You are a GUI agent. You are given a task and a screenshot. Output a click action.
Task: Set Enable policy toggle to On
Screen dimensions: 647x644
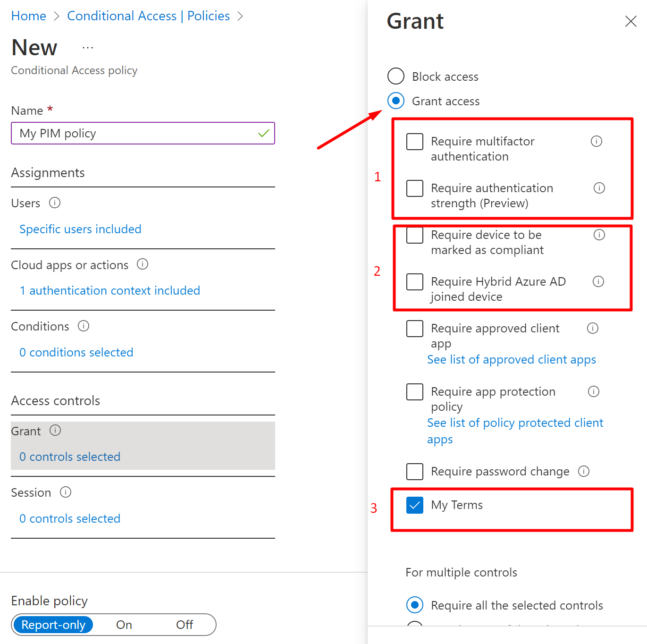[x=124, y=625]
